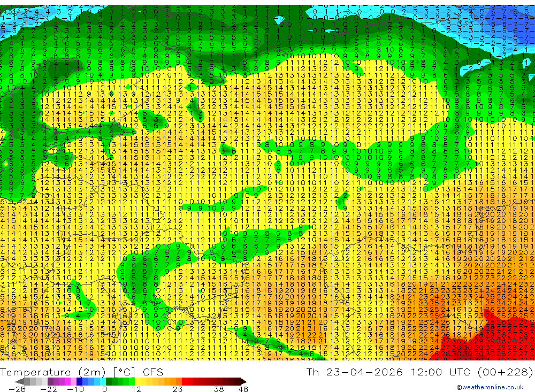Click the left gray arrow end of the legend
Screen dimensions: 535x392
[19, 381]
